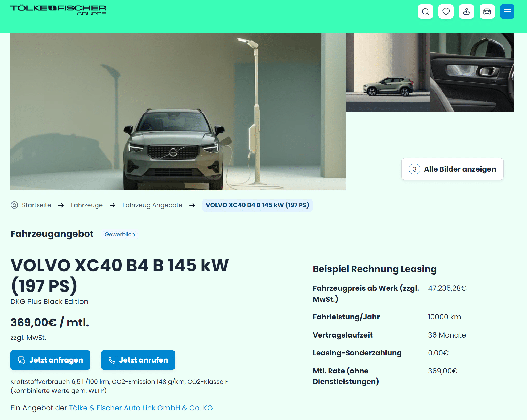
Task: Open the main front-view Volvo photo
Action: (x=178, y=112)
